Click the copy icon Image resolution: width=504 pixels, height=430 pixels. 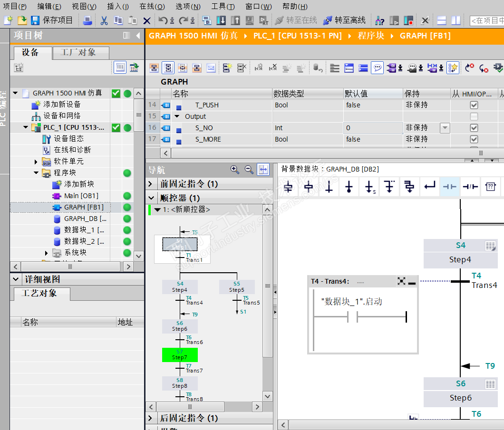click(x=118, y=20)
